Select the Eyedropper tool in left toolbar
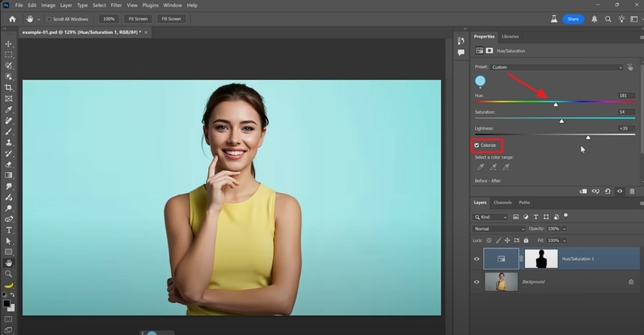 tap(8, 109)
